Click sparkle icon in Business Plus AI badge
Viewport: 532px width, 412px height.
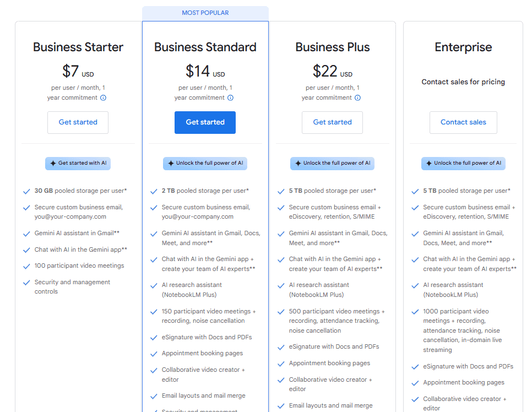coord(298,163)
